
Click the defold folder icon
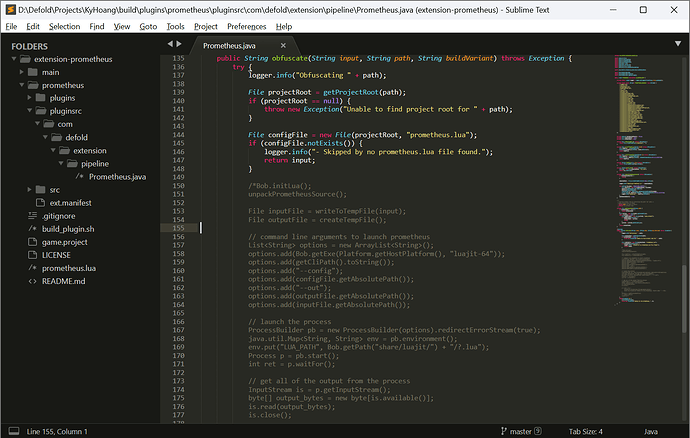56,137
